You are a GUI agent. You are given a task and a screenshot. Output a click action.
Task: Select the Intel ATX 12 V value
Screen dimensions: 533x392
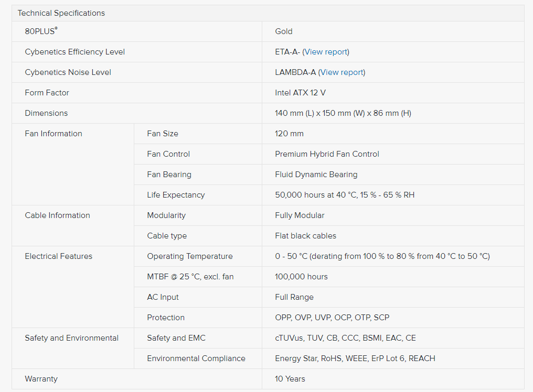(300, 93)
